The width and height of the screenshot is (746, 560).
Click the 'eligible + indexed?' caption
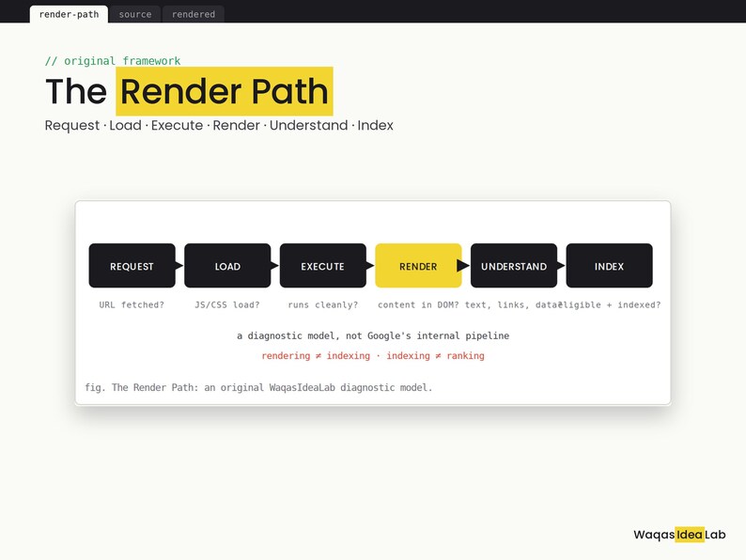(612, 304)
